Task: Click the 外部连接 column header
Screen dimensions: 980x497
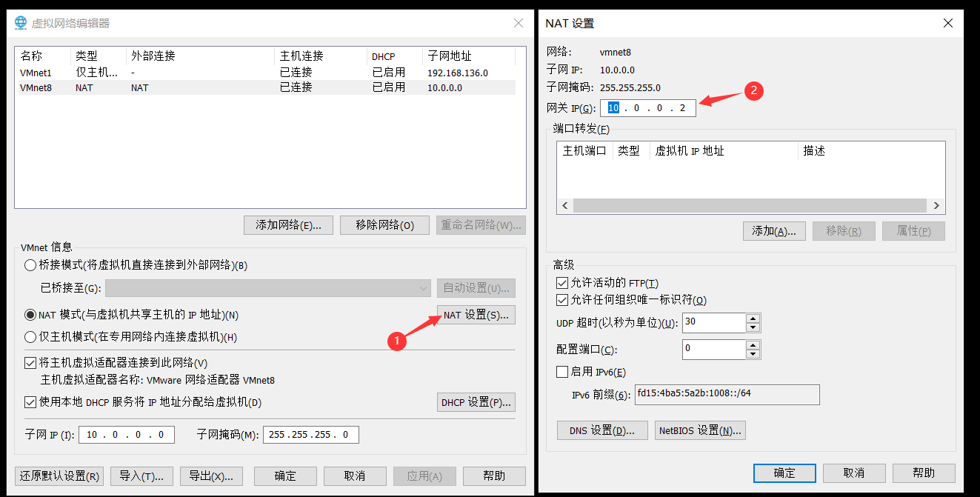Action: (201, 56)
